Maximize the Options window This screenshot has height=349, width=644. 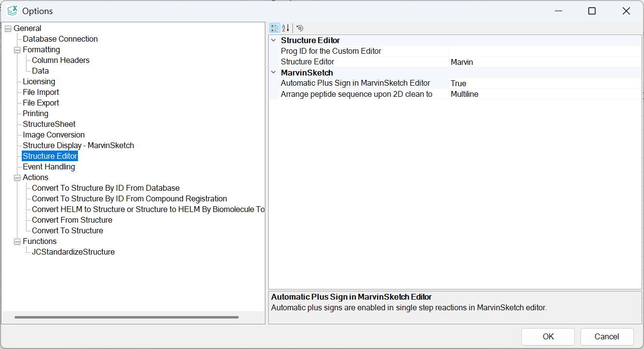[592, 11]
